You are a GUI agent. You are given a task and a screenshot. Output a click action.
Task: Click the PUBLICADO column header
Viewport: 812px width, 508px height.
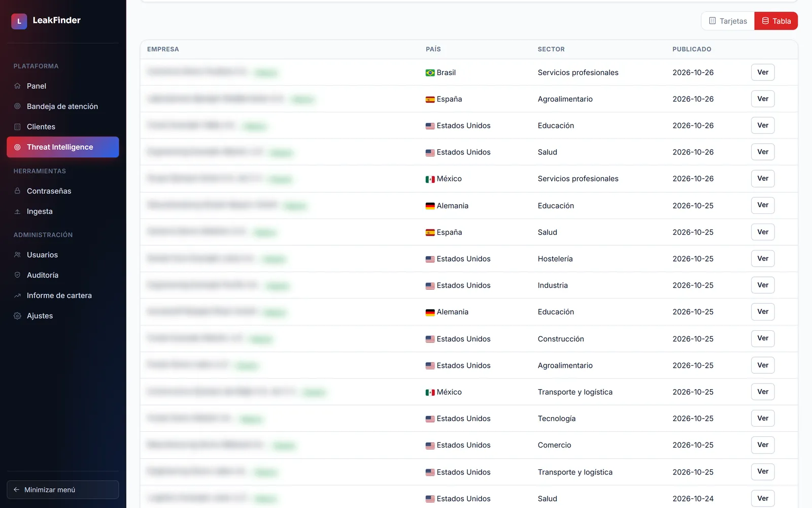coord(692,49)
